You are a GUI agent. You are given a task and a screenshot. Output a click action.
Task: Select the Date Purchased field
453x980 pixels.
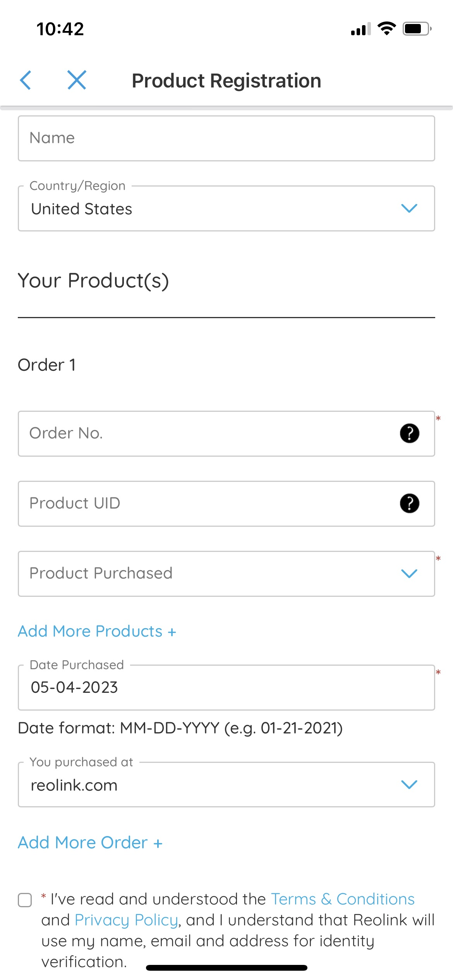(226, 687)
